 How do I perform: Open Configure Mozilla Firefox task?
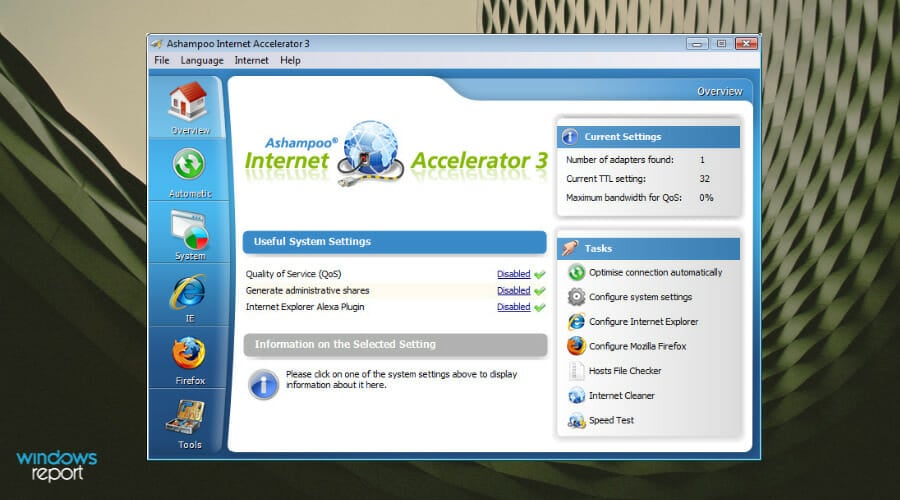pyautogui.click(x=638, y=346)
